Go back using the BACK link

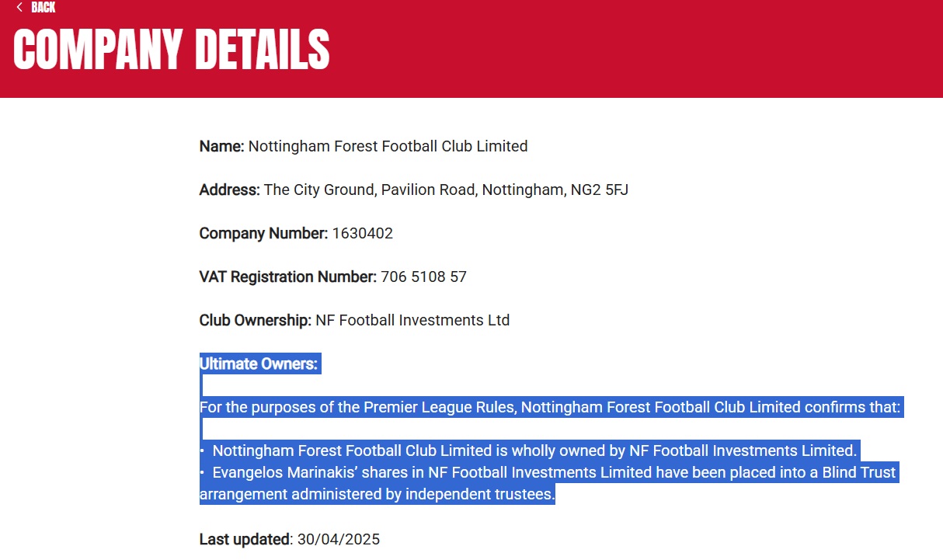(x=43, y=7)
